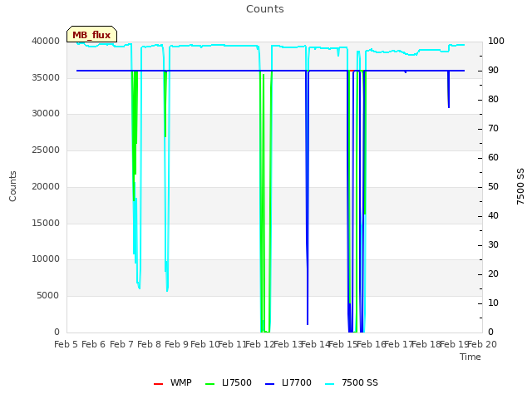Click the cyan 7500 SS legend swatch

tap(330, 384)
